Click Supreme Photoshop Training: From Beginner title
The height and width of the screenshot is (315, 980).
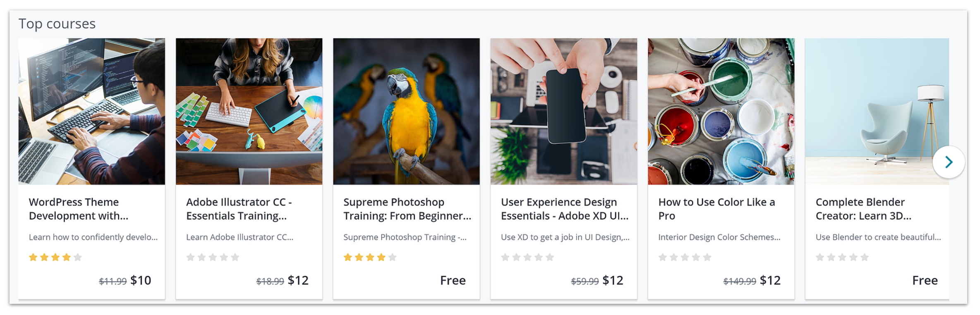[x=407, y=209]
